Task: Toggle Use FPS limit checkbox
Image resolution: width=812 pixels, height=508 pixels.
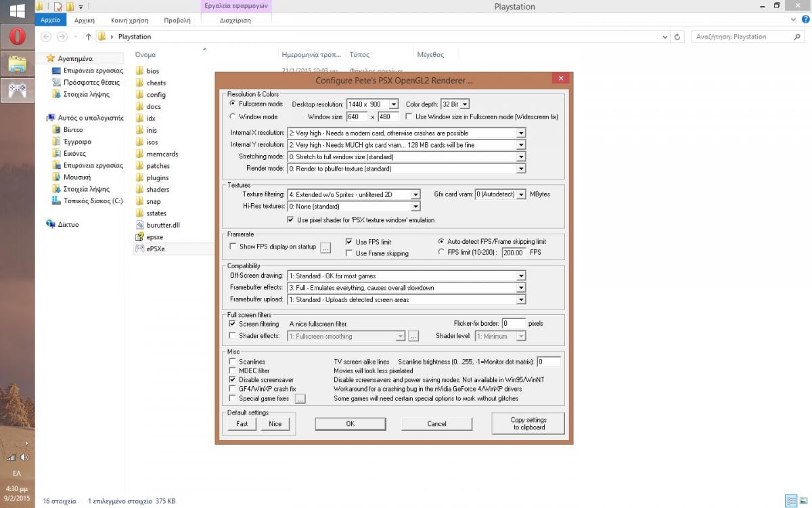Action: tap(349, 242)
